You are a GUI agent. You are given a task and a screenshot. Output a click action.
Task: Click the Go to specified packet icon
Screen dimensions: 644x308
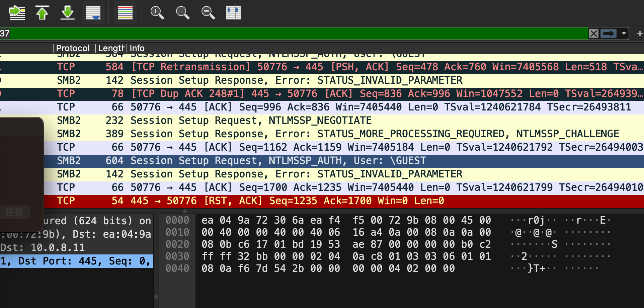[x=17, y=13]
